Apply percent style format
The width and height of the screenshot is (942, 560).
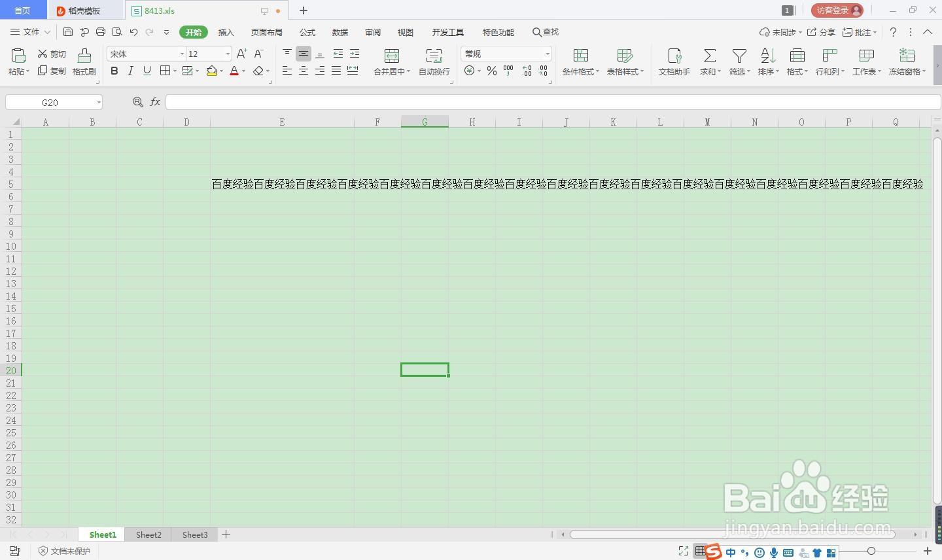[x=492, y=71]
